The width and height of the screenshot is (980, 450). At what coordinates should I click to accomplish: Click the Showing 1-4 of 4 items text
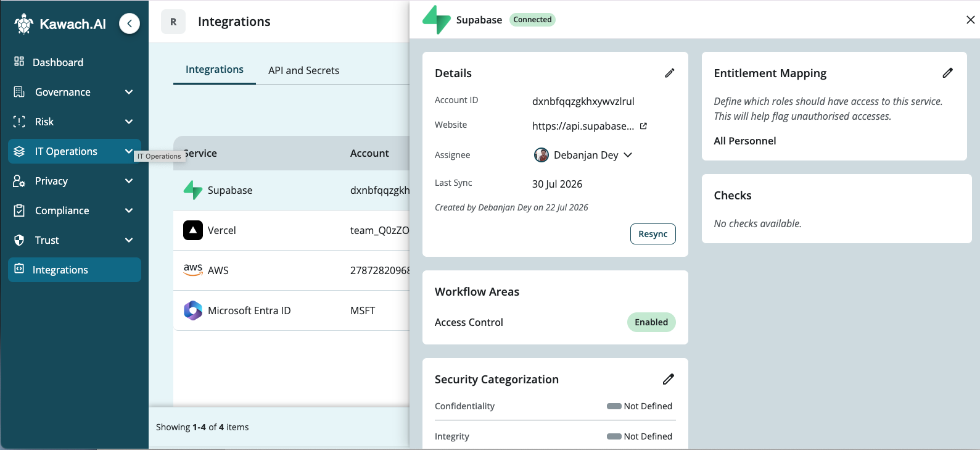point(202,427)
